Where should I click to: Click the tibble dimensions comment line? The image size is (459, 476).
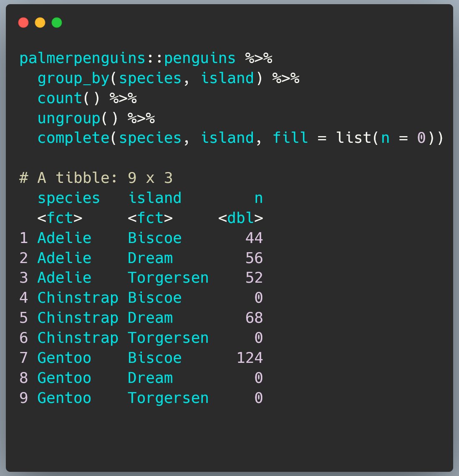(96, 178)
